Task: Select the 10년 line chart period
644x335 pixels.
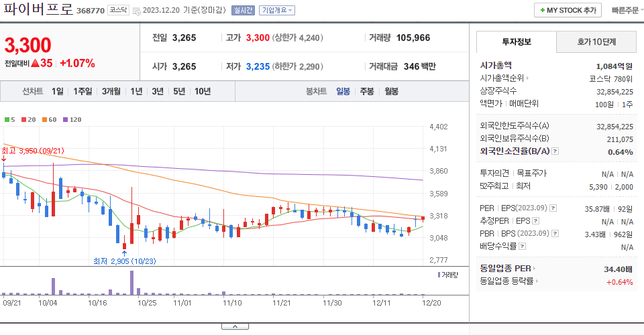Action: pos(203,91)
